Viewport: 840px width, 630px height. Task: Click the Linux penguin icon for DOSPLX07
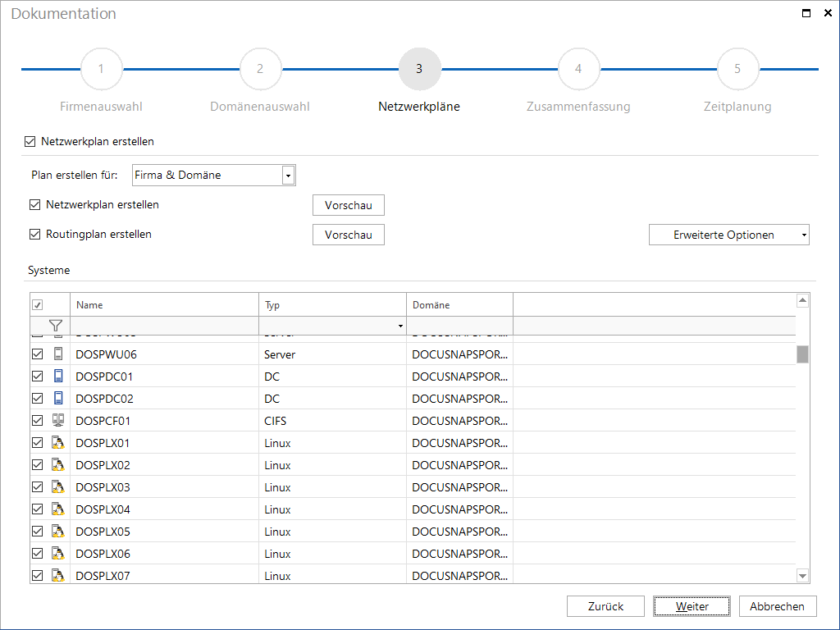tap(58, 575)
